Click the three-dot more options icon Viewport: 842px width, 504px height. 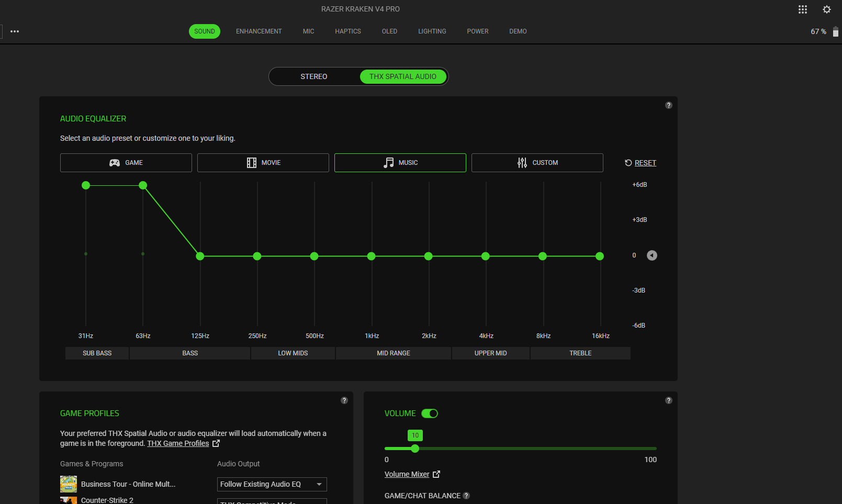point(15,31)
